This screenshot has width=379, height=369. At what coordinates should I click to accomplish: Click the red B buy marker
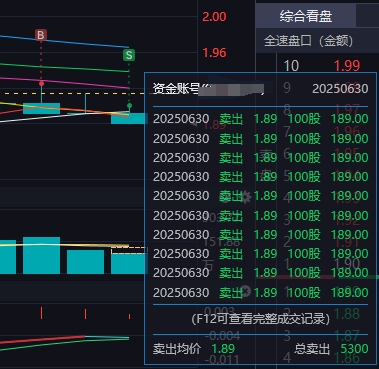point(41,35)
